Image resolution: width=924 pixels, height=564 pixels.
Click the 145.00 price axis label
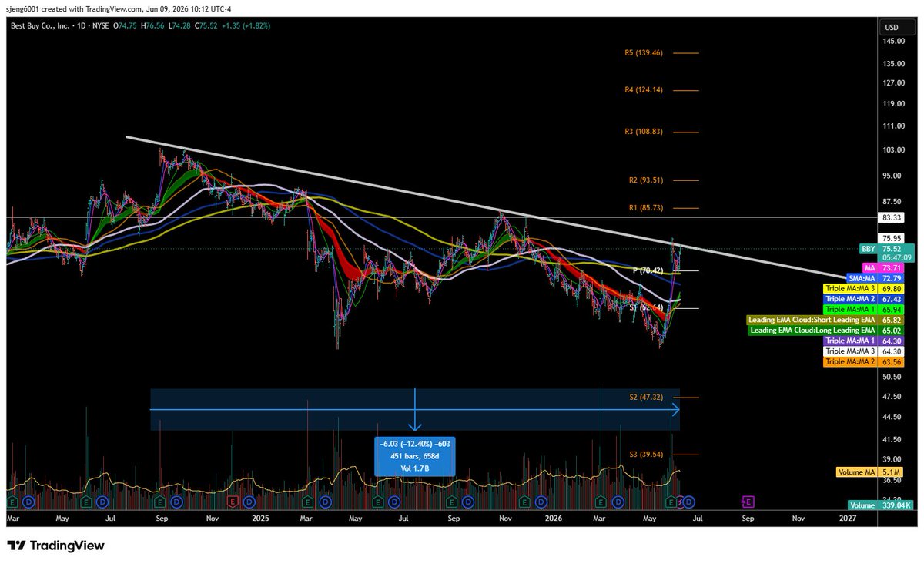pyautogui.click(x=893, y=43)
